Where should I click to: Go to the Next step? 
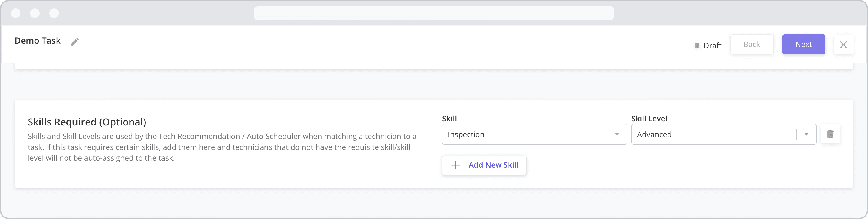(804, 44)
